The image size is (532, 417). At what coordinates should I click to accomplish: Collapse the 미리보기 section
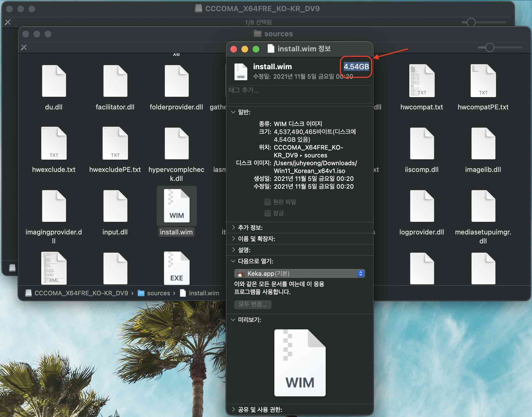233,320
